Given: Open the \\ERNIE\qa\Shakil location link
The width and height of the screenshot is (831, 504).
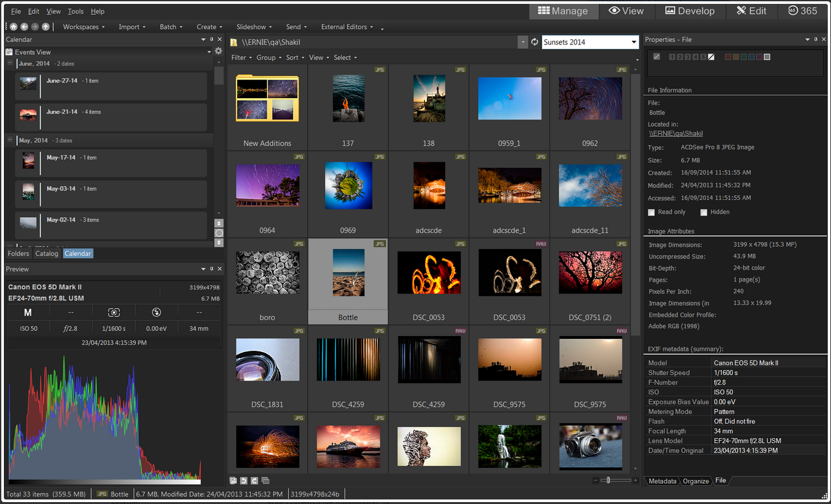Looking at the screenshot, I should click(675, 134).
